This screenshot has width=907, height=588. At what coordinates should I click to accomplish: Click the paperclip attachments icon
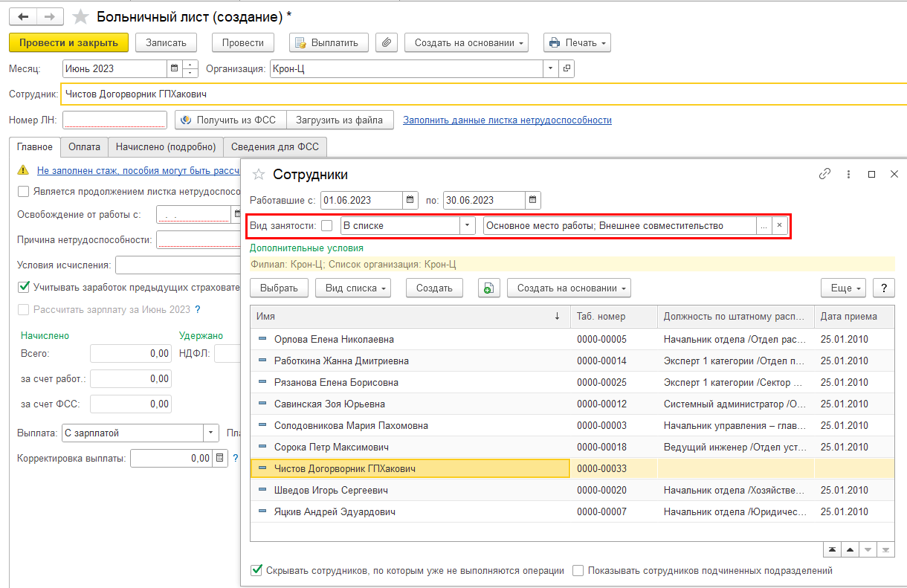[386, 42]
